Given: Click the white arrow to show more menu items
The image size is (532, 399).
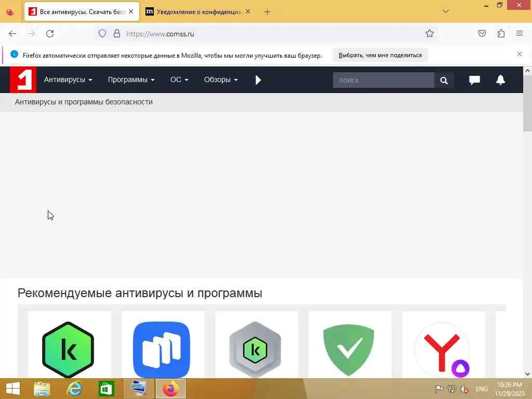Looking at the screenshot, I should [258, 80].
